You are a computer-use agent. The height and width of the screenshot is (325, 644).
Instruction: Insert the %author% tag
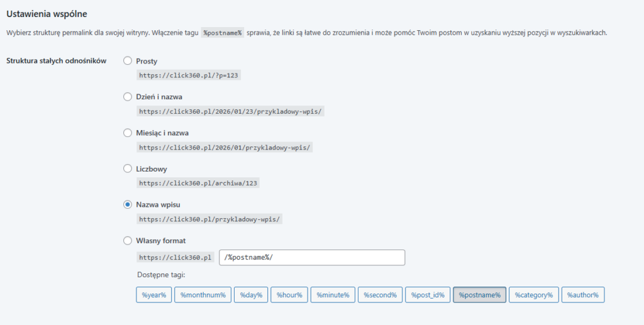[582, 295]
